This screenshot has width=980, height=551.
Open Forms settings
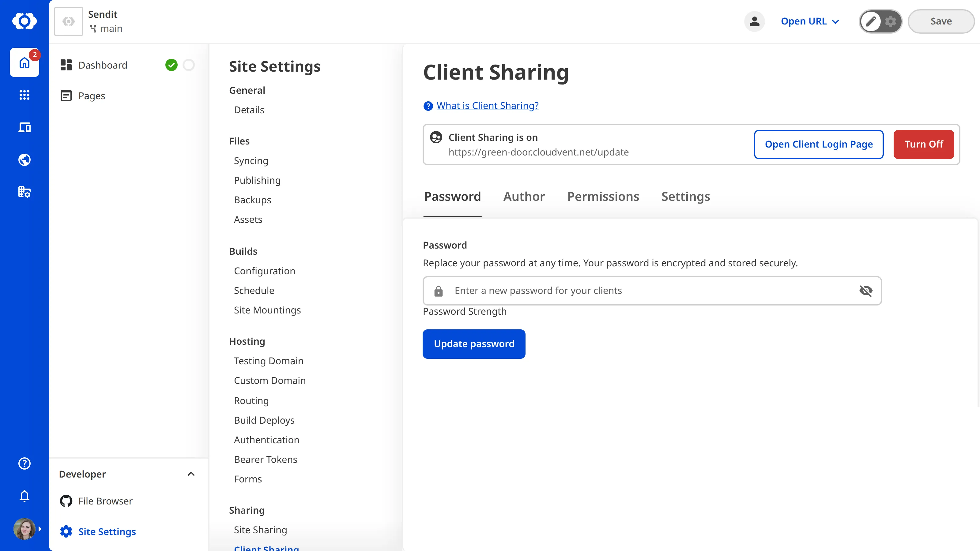click(x=248, y=479)
